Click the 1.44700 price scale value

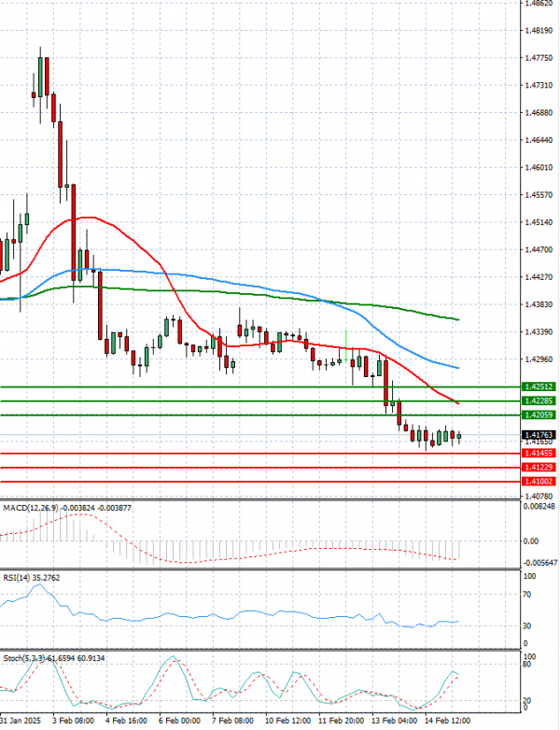pyautogui.click(x=539, y=249)
